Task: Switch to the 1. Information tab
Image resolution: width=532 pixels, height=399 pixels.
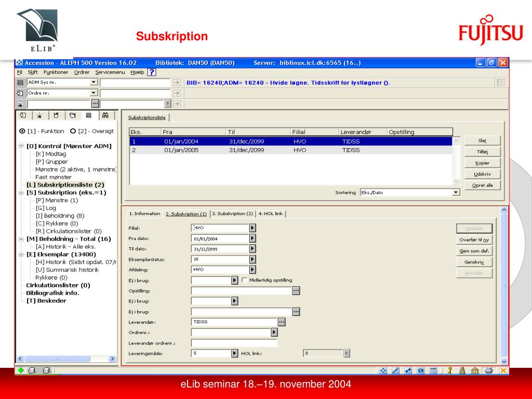Action: pyautogui.click(x=144, y=214)
